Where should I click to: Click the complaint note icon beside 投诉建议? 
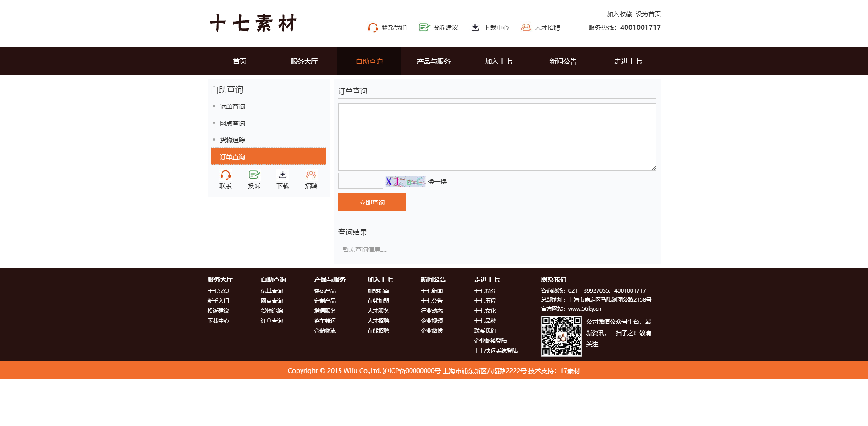coord(424,28)
